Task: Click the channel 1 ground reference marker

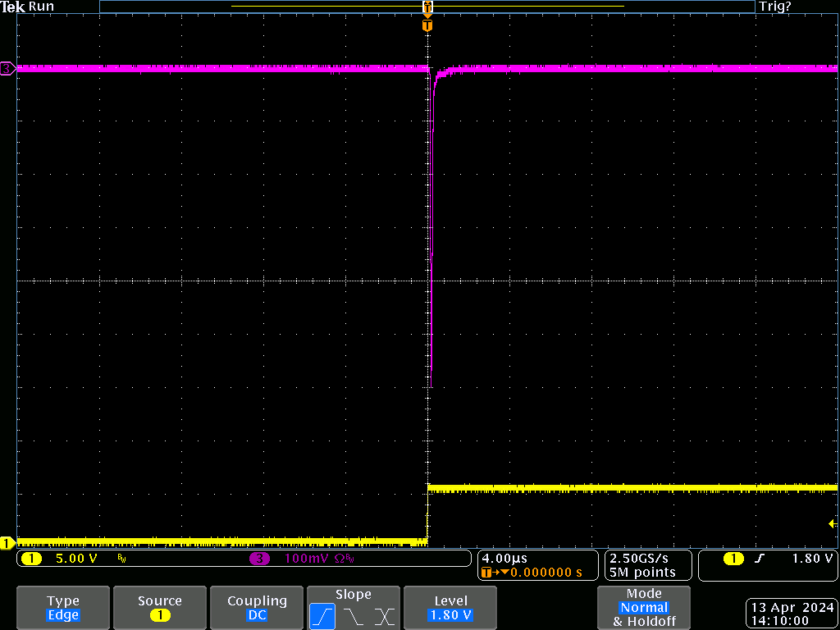Action: point(7,542)
